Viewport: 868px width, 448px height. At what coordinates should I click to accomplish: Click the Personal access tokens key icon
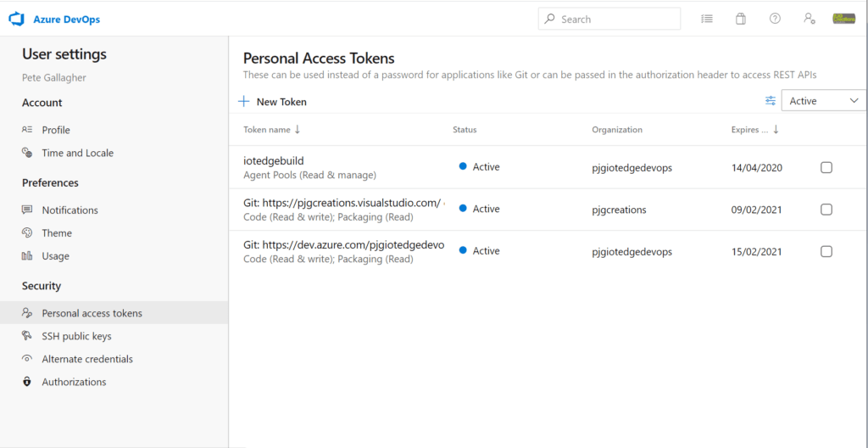click(27, 313)
